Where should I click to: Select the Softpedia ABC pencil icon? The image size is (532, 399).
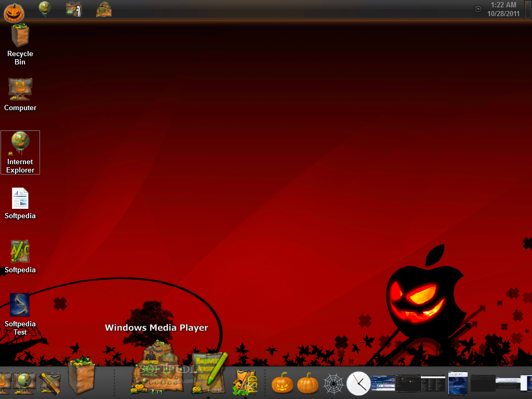pos(20,257)
